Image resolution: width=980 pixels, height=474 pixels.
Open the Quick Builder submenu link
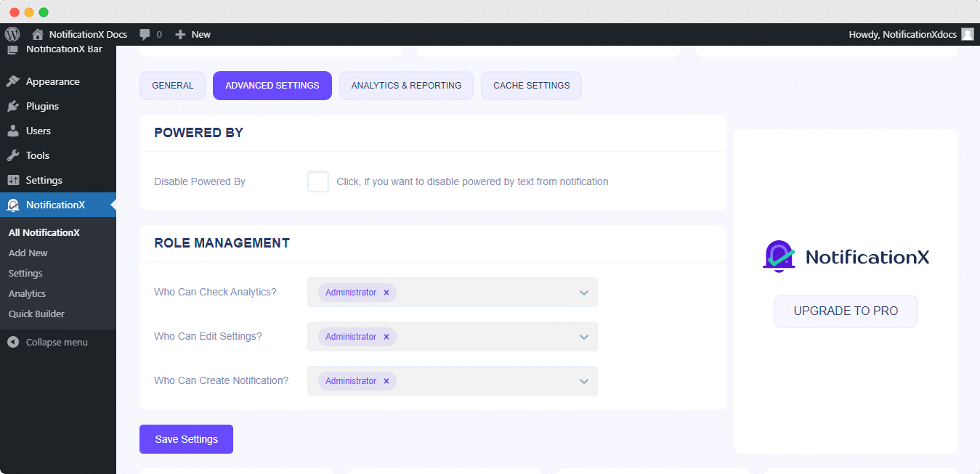pos(36,314)
